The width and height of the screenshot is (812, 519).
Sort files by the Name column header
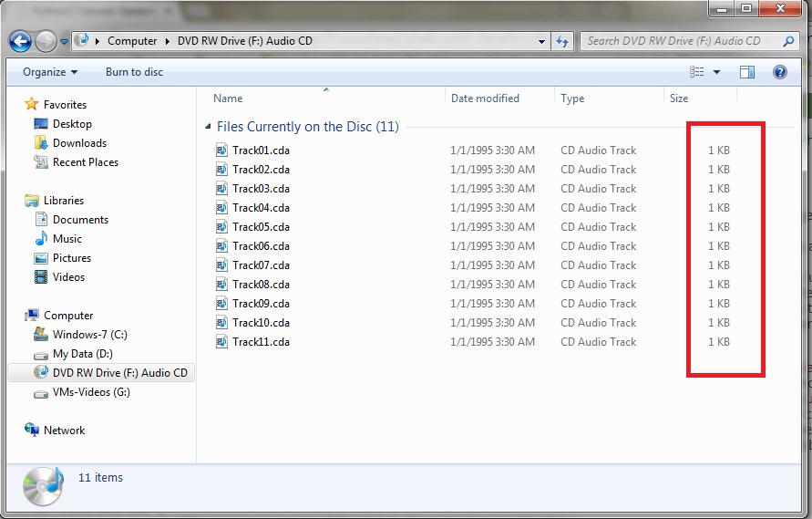point(228,99)
